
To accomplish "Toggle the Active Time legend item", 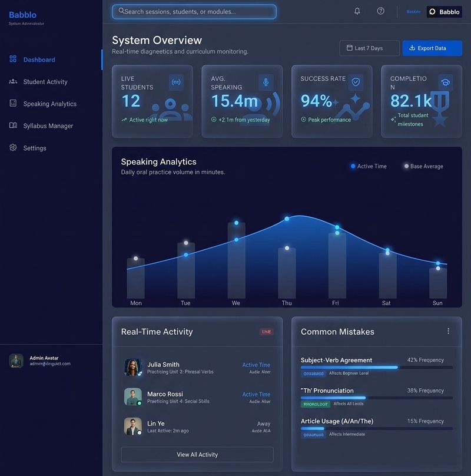I will (x=369, y=166).
